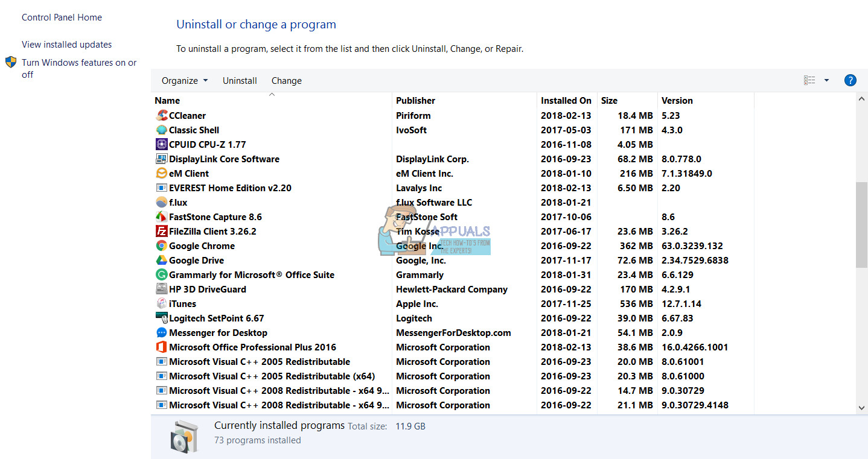Select the Google Drive entry name
Image resolution: width=868 pixels, height=459 pixels.
tap(197, 260)
